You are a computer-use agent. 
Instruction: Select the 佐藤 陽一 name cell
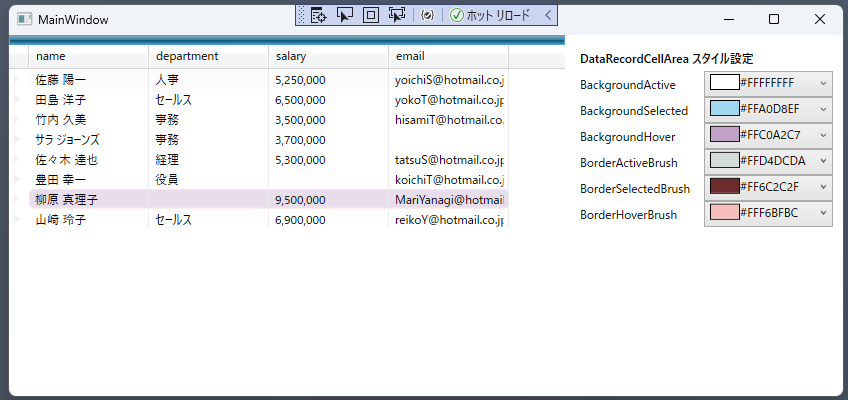click(x=89, y=80)
